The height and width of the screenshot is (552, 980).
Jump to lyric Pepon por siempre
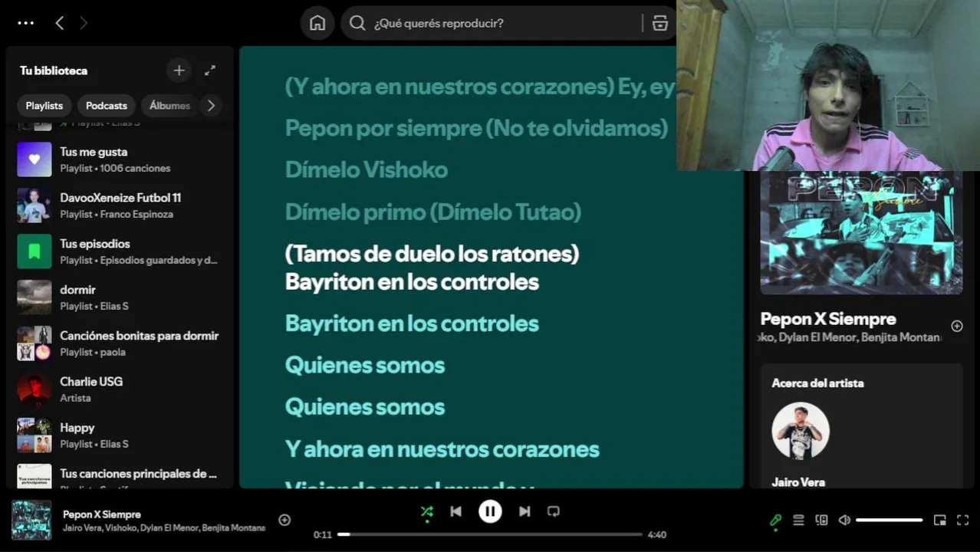point(476,128)
